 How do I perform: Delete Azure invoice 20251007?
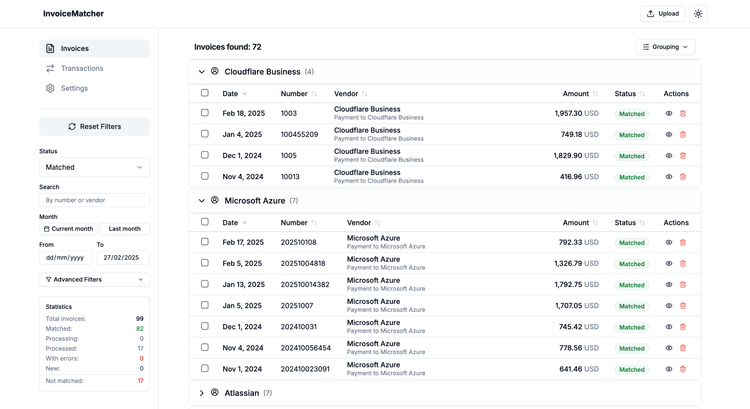coord(683,306)
